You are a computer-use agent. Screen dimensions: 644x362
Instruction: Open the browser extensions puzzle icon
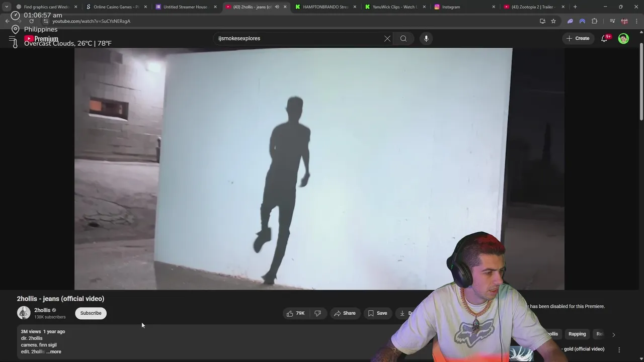coord(595,21)
